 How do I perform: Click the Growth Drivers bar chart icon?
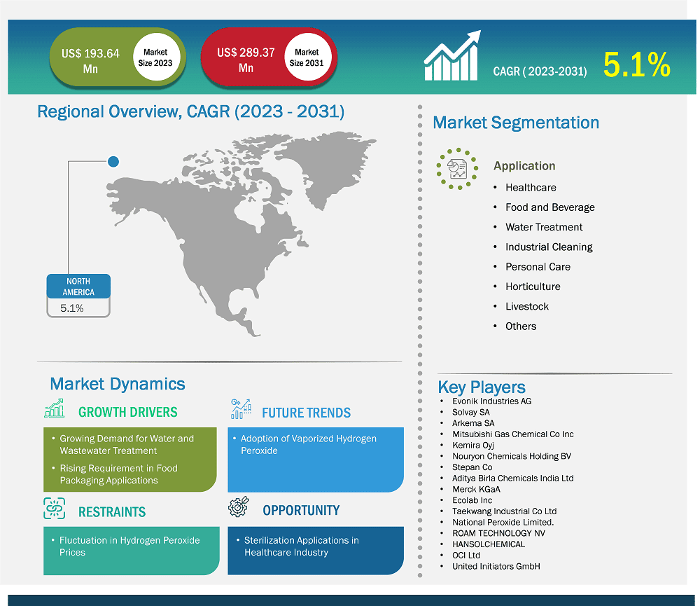click(x=54, y=409)
